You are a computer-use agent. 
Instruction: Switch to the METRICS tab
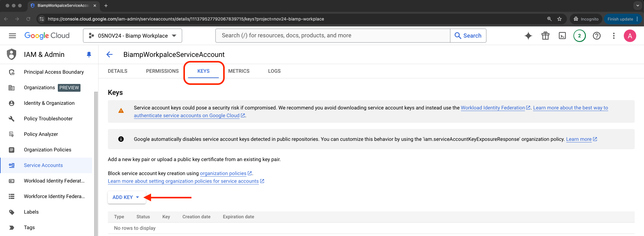[x=239, y=71]
